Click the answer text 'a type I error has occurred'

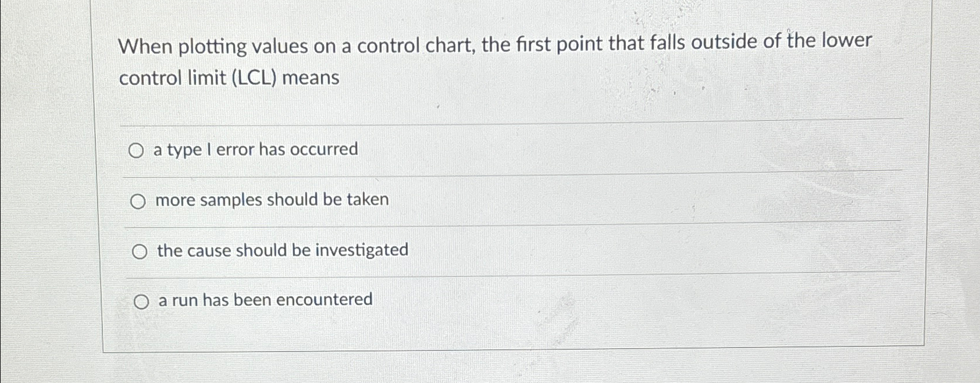coord(254,150)
